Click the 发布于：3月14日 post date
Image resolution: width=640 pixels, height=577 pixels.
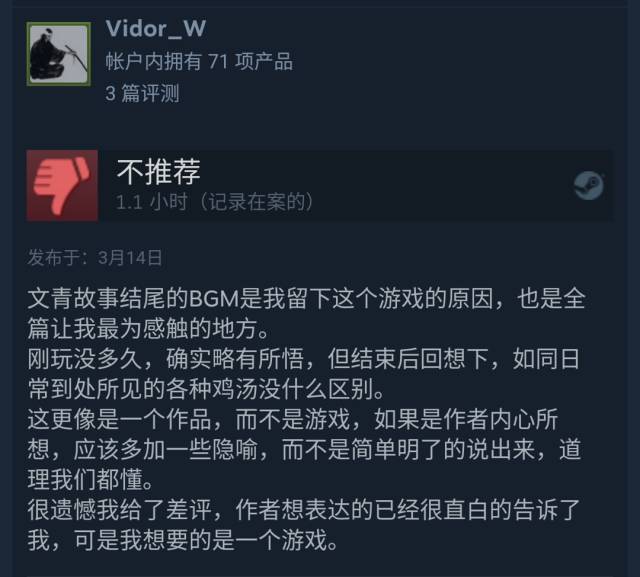coord(95,258)
